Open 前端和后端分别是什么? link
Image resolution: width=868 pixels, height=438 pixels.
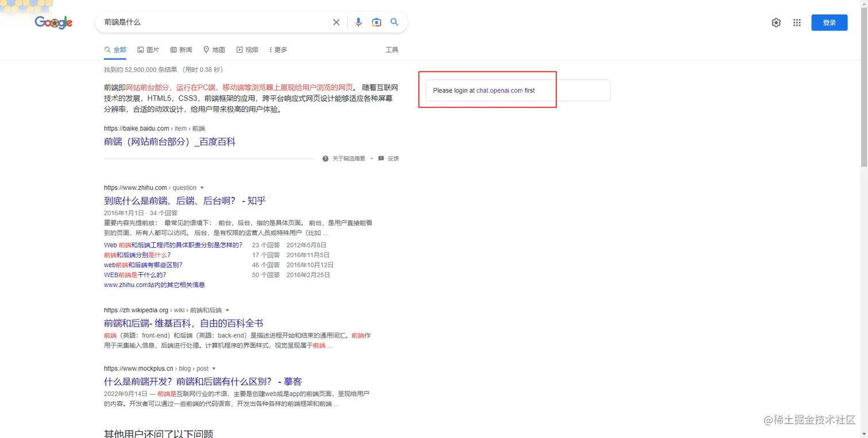(137, 255)
